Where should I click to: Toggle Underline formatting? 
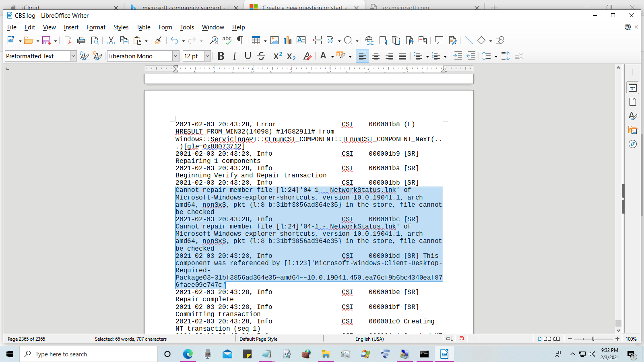point(248,56)
